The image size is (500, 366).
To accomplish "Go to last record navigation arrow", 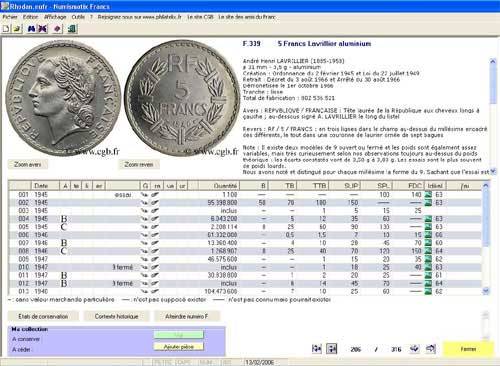I will click(x=431, y=349).
